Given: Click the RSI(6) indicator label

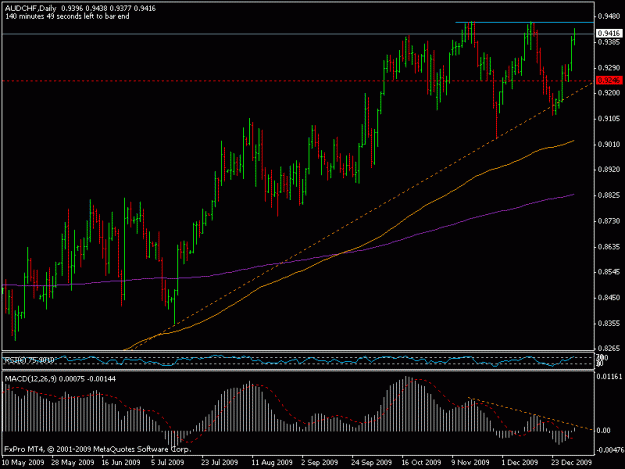Looking at the screenshot, I should point(29,361).
